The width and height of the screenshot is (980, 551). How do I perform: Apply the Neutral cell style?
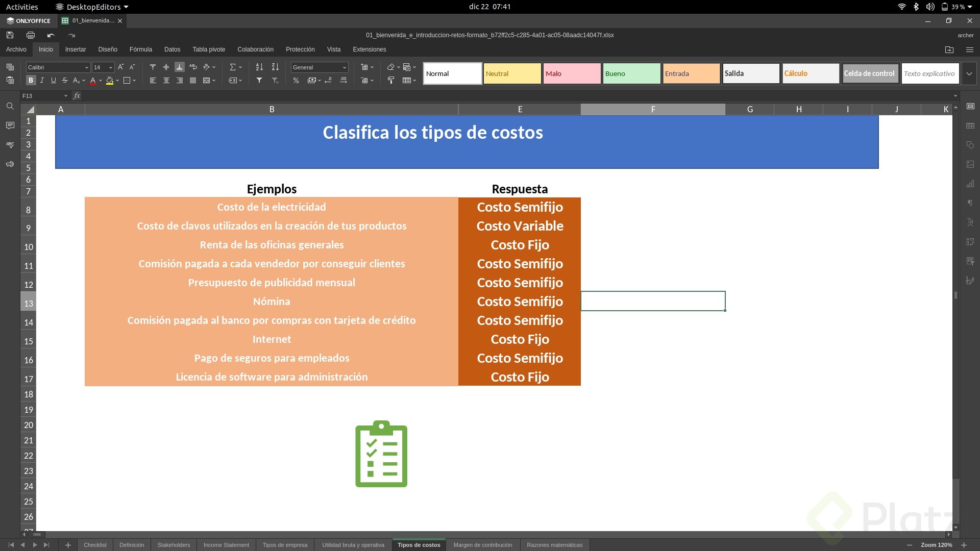click(512, 73)
